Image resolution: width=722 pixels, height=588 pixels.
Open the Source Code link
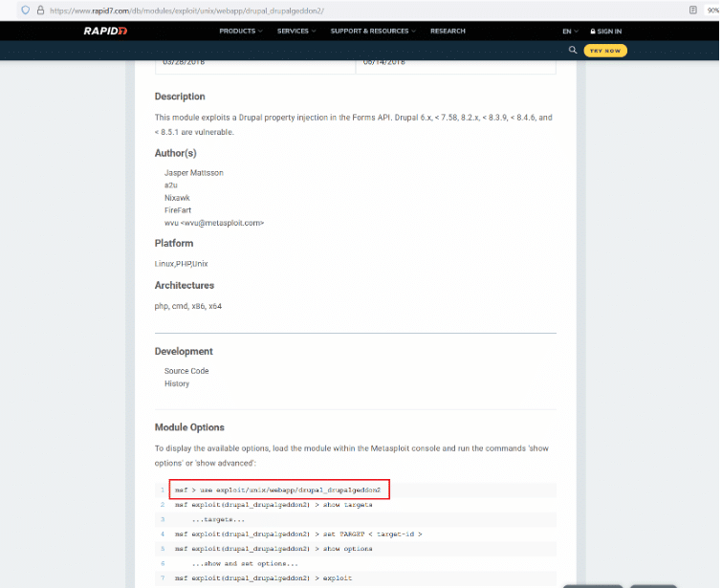(x=186, y=371)
